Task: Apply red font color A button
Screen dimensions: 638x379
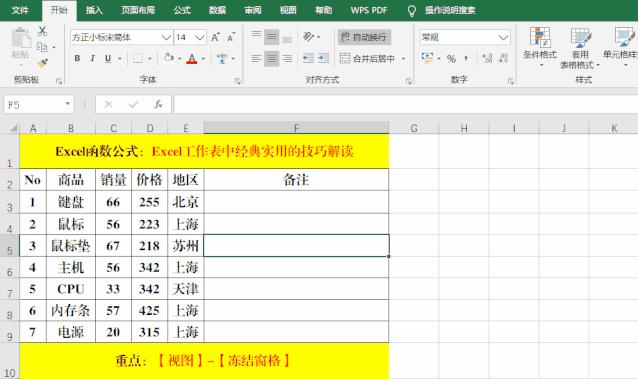Action: pyautogui.click(x=192, y=59)
